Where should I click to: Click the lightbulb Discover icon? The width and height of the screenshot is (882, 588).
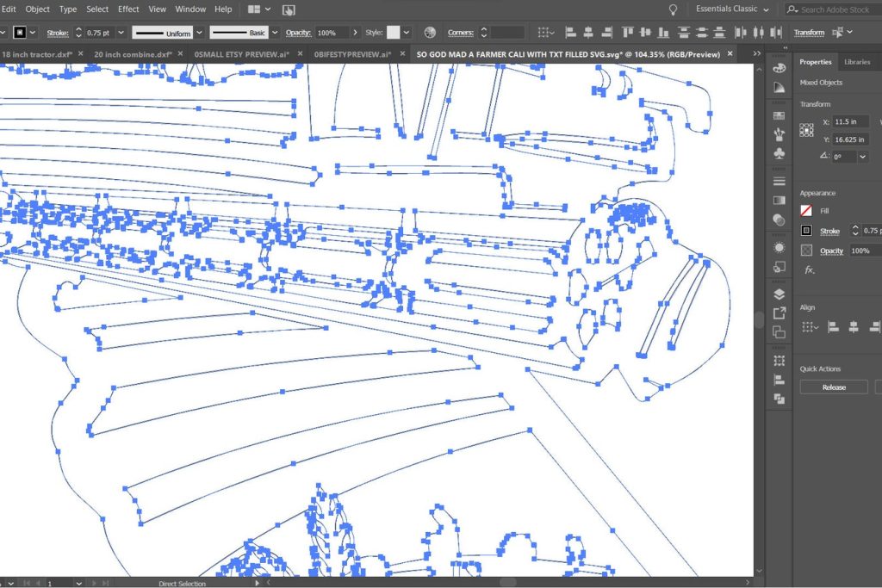(673, 9)
